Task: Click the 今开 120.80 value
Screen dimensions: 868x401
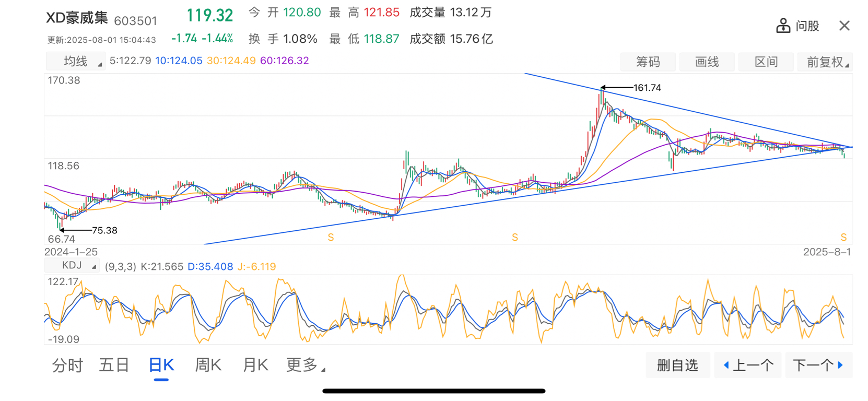Action: click(x=285, y=13)
